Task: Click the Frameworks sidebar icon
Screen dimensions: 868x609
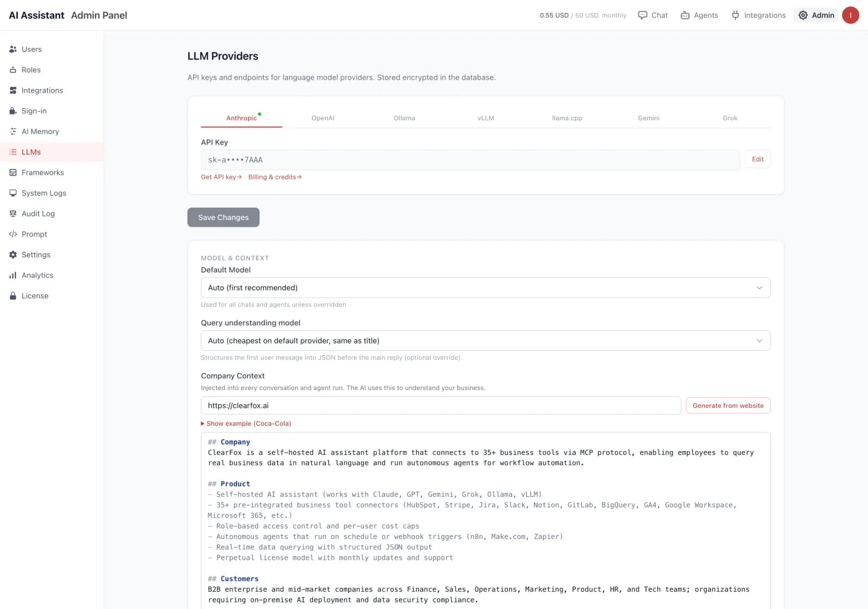Action: point(13,173)
